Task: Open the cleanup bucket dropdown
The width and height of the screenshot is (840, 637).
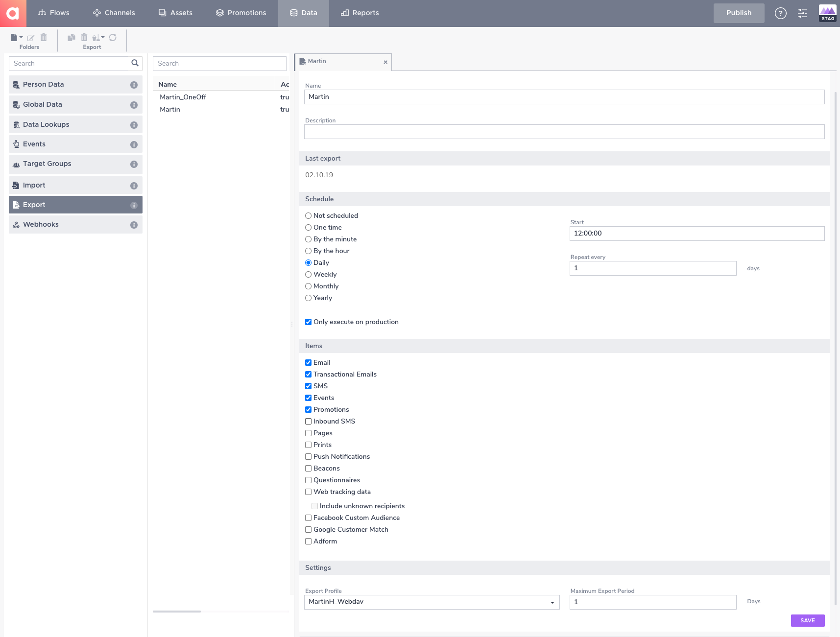Action: (98, 37)
